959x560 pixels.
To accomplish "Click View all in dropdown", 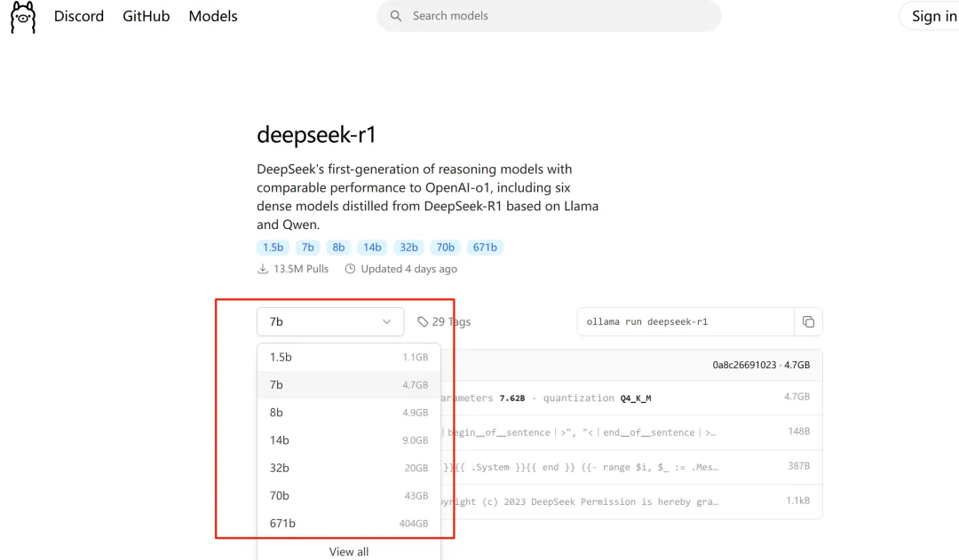I will coord(349,551).
